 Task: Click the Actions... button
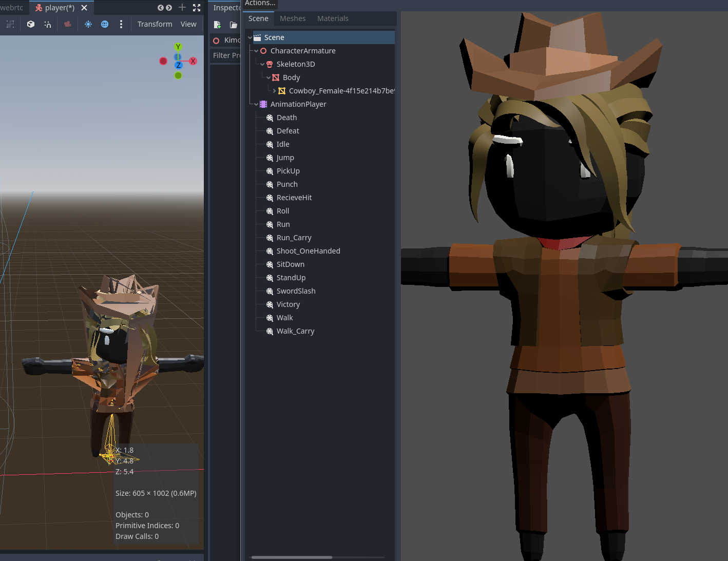click(x=259, y=4)
